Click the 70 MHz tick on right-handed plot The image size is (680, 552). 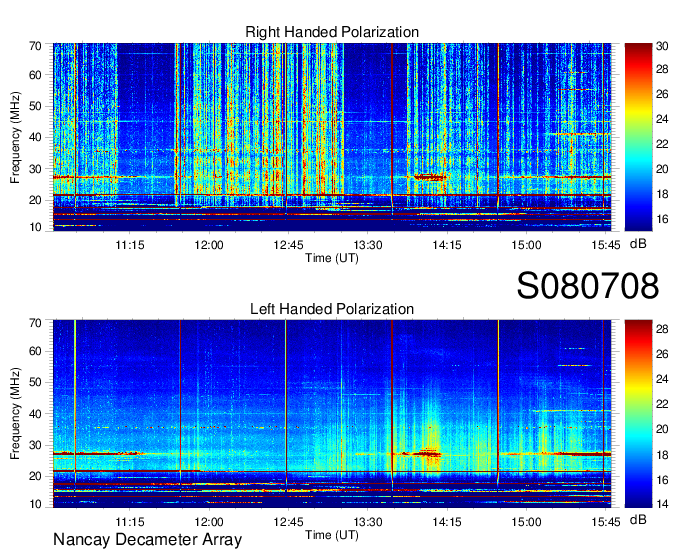(x=35, y=46)
